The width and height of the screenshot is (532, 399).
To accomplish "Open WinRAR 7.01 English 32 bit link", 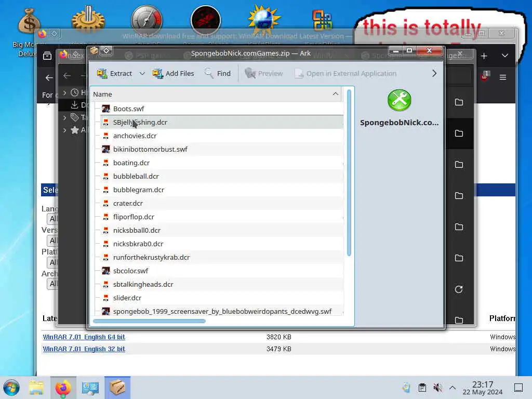I will coord(84,349).
